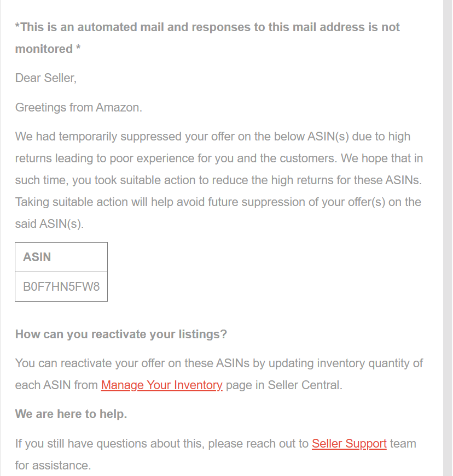Click the line starting 'Taking suitable action will help'

pos(218,202)
